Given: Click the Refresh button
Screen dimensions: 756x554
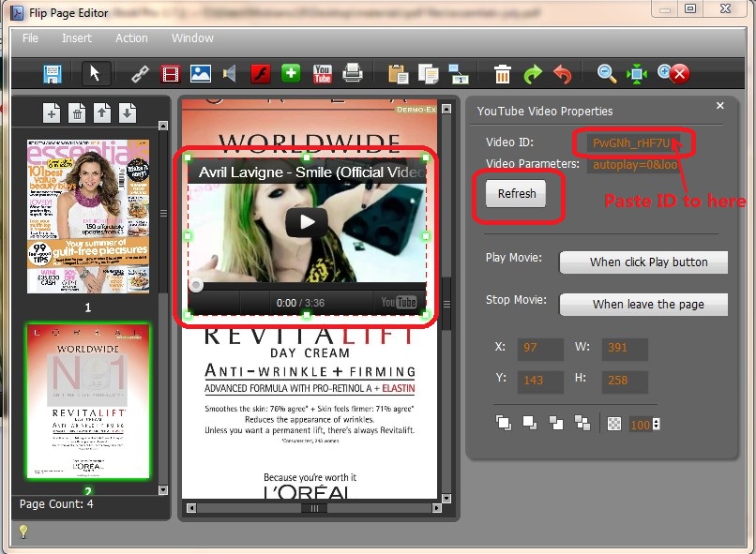Looking at the screenshot, I should [517, 194].
